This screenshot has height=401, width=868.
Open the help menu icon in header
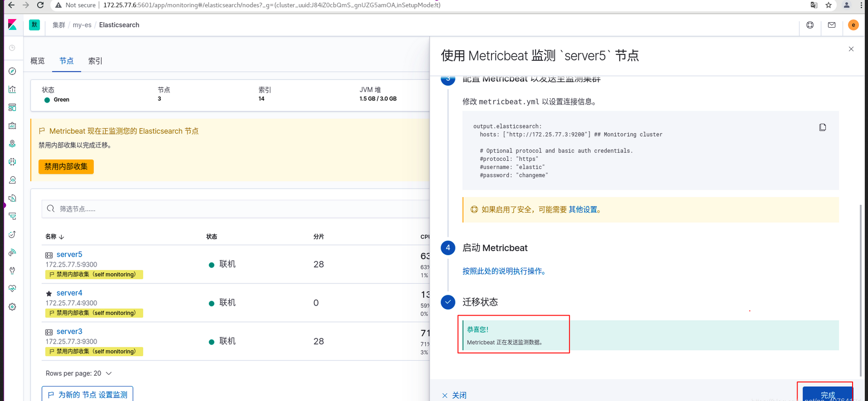(810, 25)
